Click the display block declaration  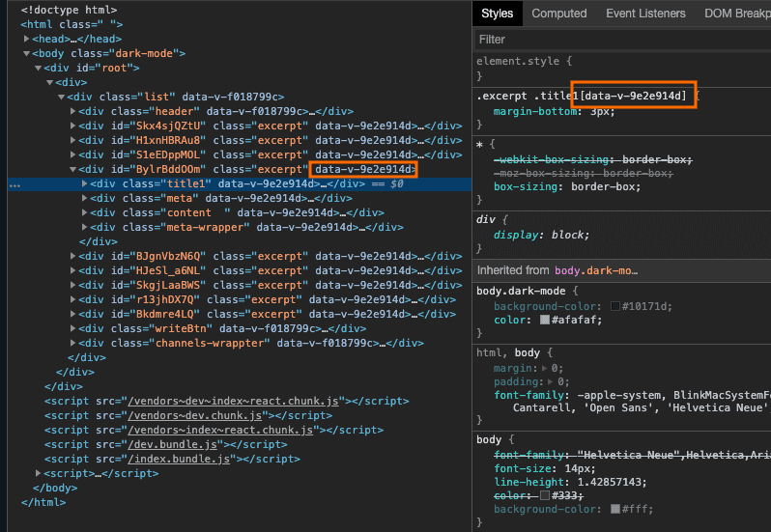pyautogui.click(x=541, y=235)
